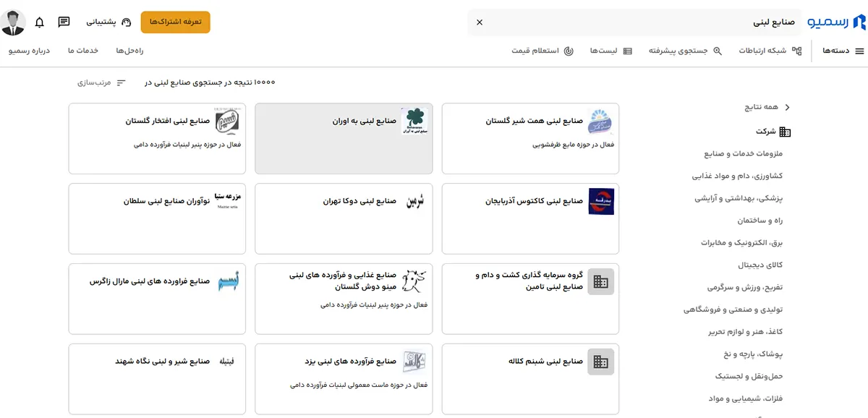Filter by پزشکی، بهداشتی و آرایشی
The image size is (868, 418).
point(739,198)
